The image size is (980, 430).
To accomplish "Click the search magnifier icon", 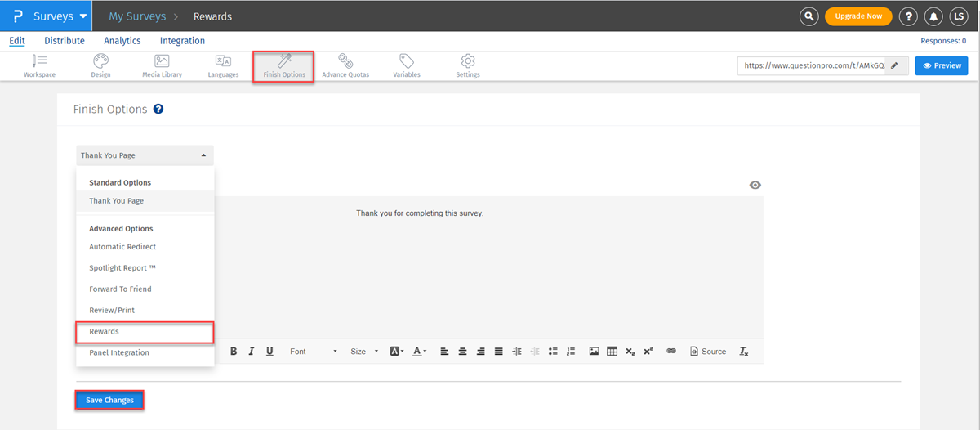I will [808, 16].
